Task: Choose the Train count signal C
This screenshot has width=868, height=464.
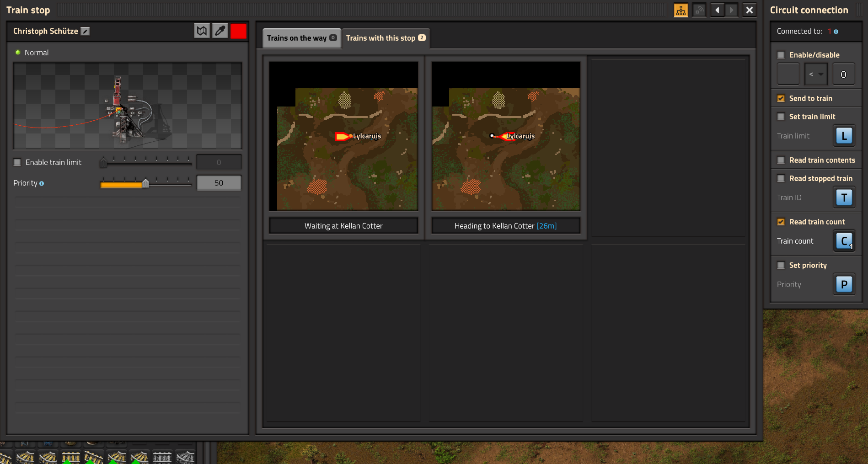Action: 844,241
